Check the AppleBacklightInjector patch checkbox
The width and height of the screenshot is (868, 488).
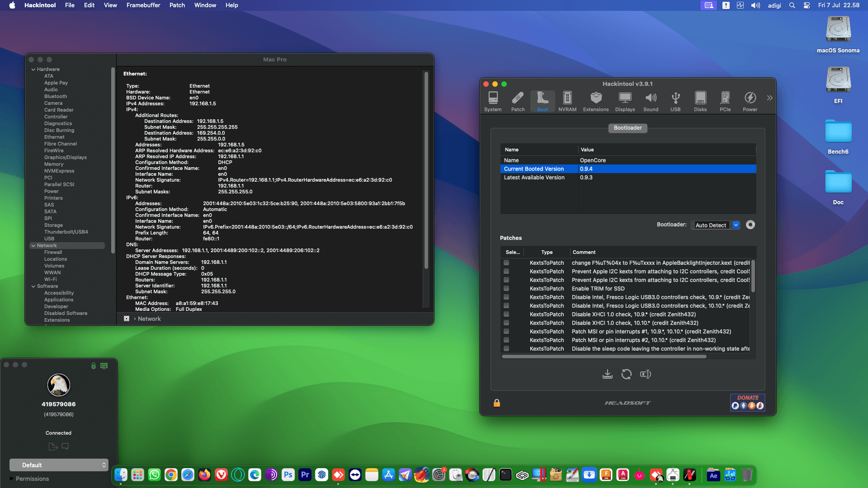coord(506,263)
